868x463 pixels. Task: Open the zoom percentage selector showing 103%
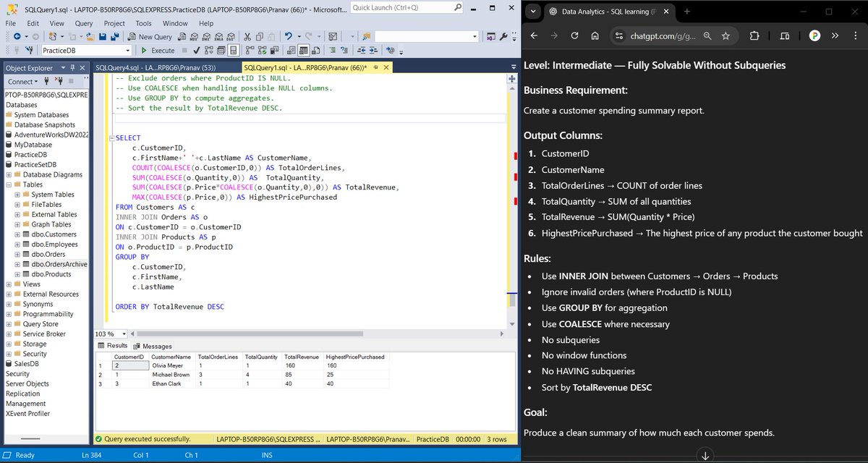click(109, 334)
